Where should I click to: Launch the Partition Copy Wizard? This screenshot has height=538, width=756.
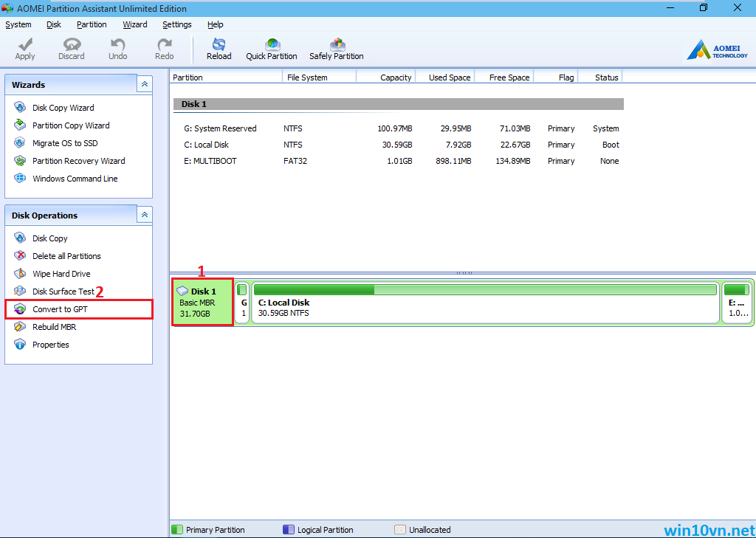70,125
